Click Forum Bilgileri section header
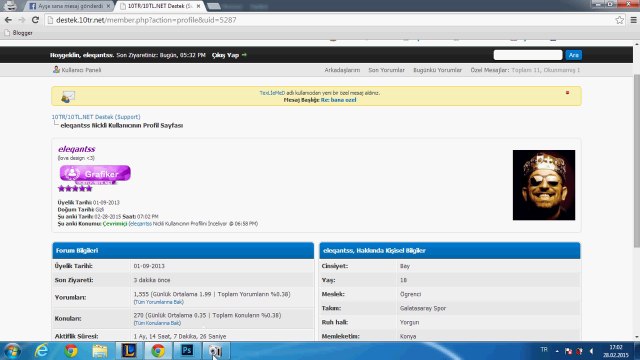The image size is (640, 360). click(x=183, y=251)
